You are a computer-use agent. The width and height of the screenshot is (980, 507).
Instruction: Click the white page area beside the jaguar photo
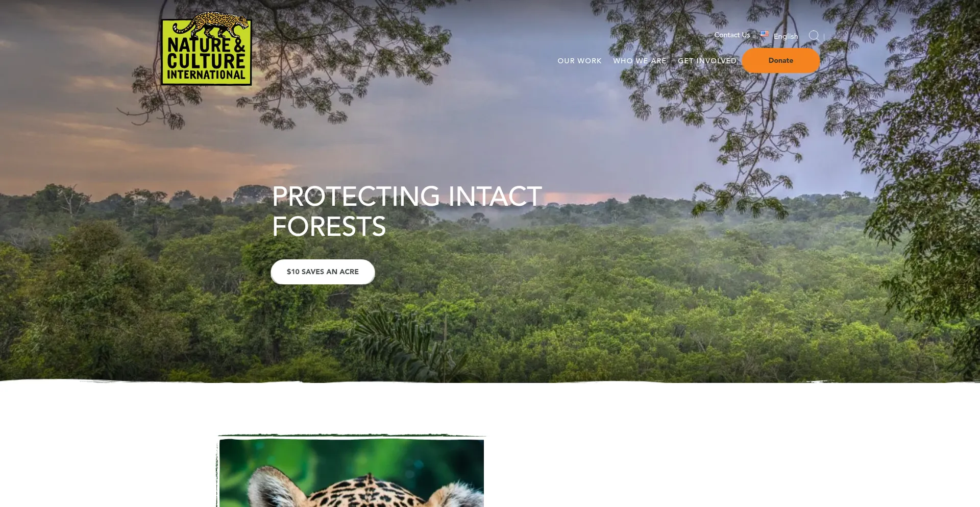click(x=715, y=460)
